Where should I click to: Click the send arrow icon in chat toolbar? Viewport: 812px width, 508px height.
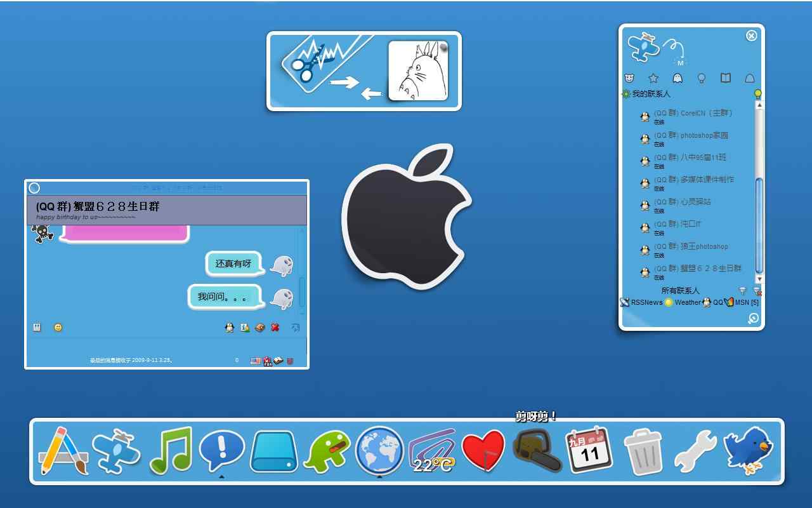coord(296,328)
